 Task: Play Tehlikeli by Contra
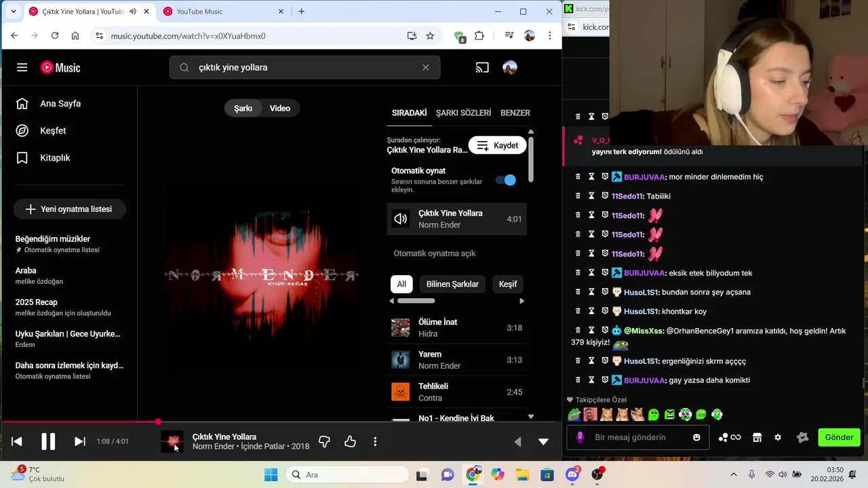click(457, 392)
